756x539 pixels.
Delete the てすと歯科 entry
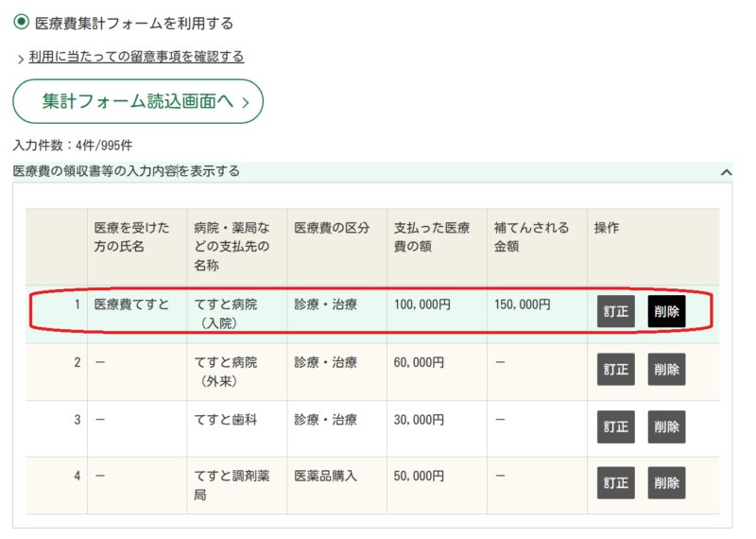coord(666,426)
